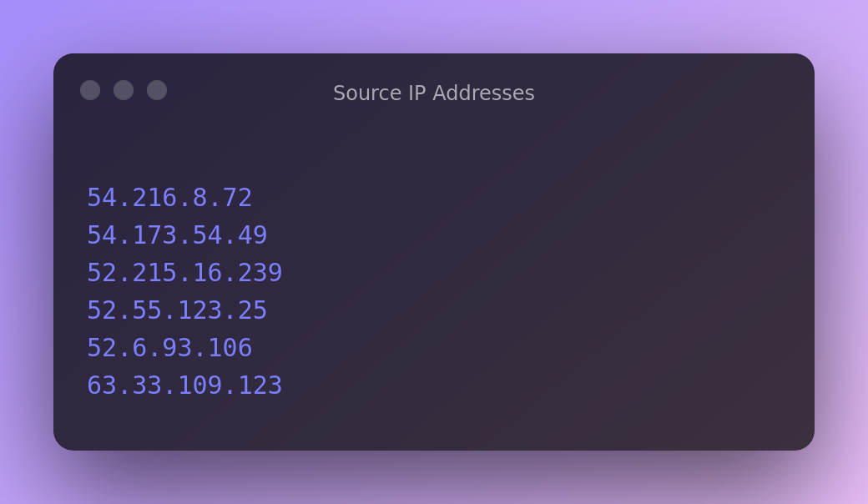Screen dimensions: 868x504
Task: Click the rightmost window control dot
Action: pyautogui.click(x=157, y=90)
